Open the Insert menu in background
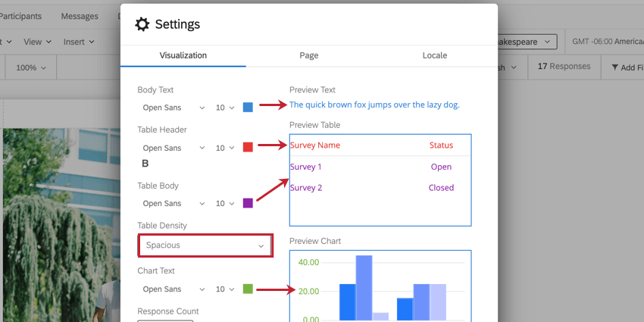This screenshot has width=644, height=322. coord(79,42)
